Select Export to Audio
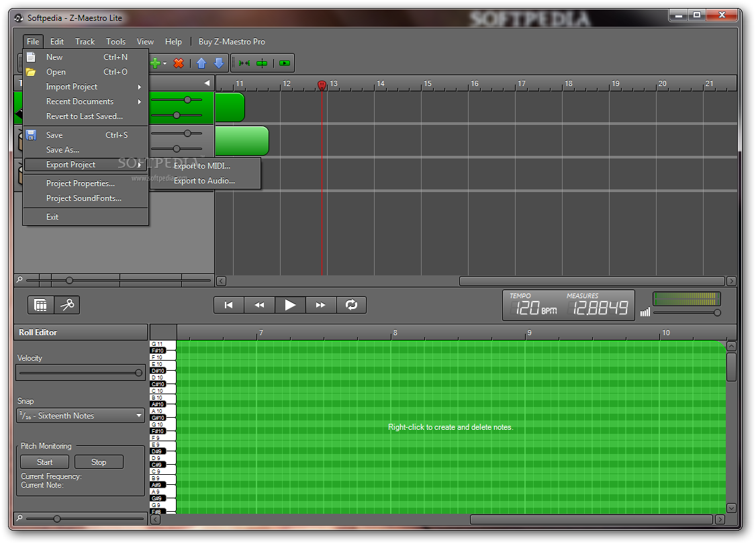The width and height of the screenshot is (756, 544). [x=205, y=181]
